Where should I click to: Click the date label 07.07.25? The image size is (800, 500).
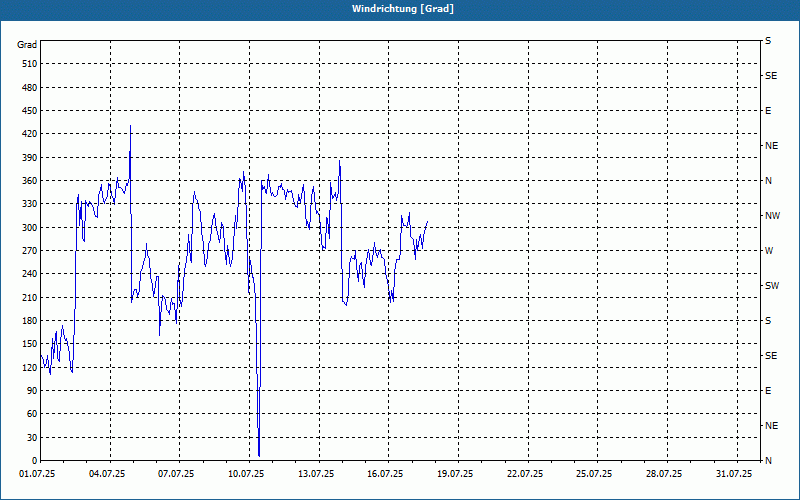tap(176, 474)
